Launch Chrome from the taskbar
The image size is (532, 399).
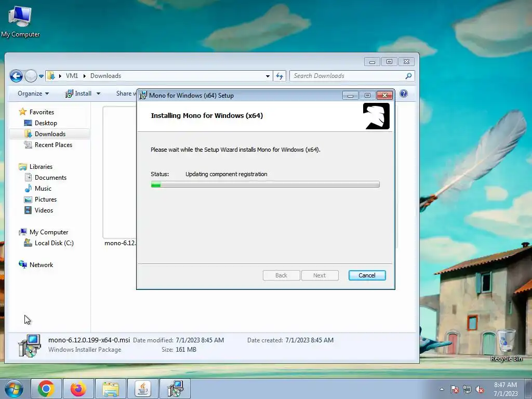tap(46, 389)
